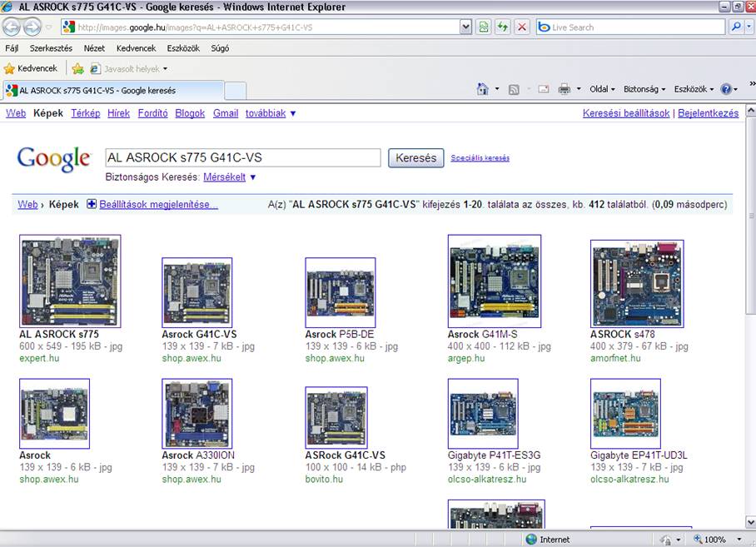756x547 pixels.
Task: Open the Mérsékelt SafeSearch dropdown
Action: tap(231, 177)
